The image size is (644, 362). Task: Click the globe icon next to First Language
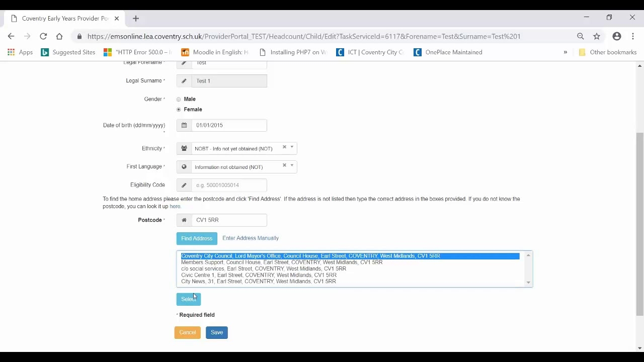pyautogui.click(x=184, y=166)
